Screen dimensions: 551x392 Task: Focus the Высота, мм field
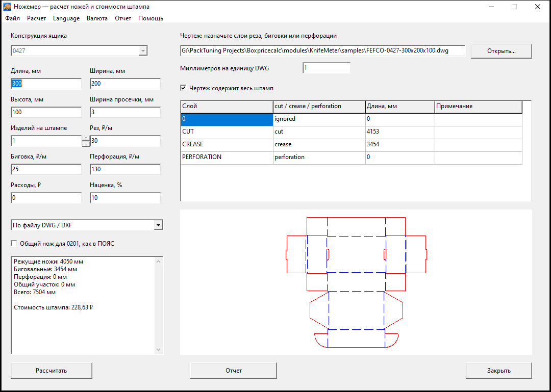pyautogui.click(x=46, y=112)
